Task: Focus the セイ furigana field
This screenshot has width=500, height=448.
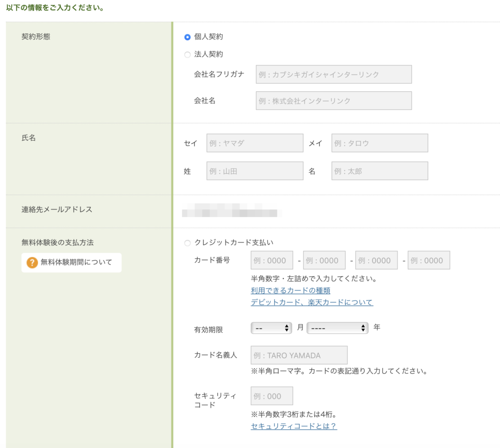Action: tap(255, 143)
